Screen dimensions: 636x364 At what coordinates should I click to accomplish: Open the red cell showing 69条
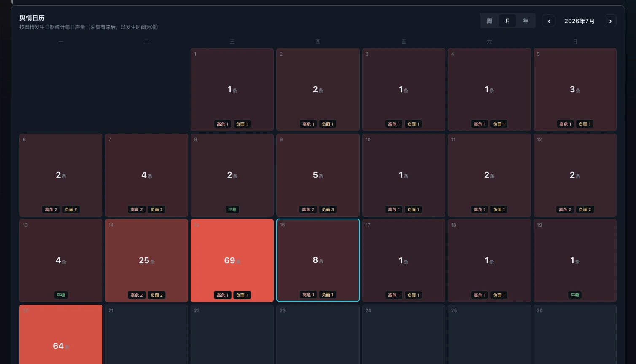coord(232,260)
